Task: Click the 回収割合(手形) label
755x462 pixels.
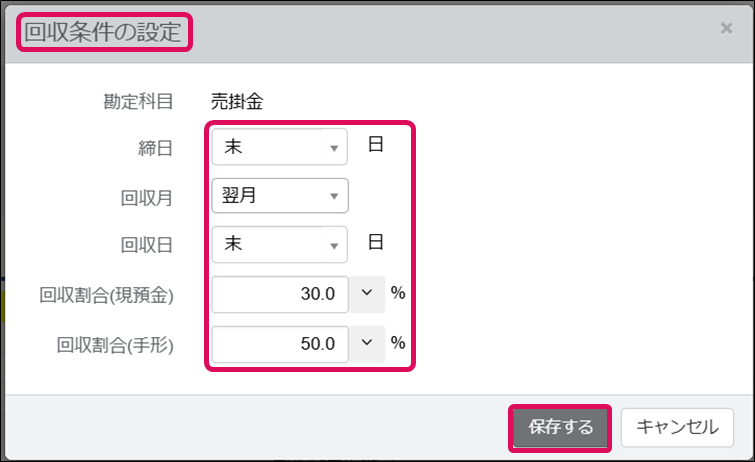Action: (115, 345)
